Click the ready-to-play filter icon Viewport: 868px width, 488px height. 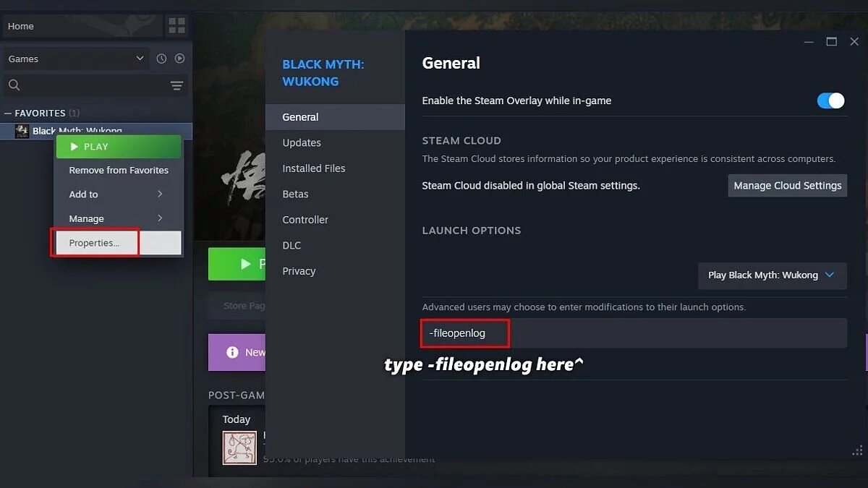180,59
